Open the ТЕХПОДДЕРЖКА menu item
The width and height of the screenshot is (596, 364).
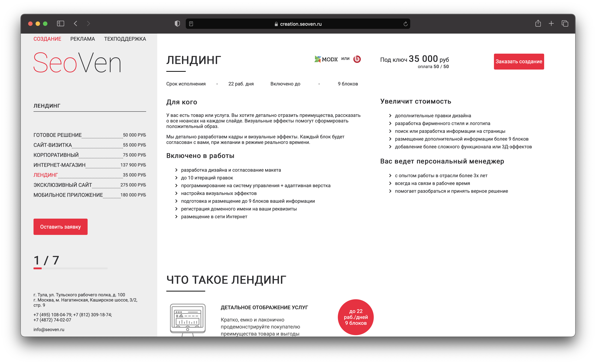(x=125, y=39)
